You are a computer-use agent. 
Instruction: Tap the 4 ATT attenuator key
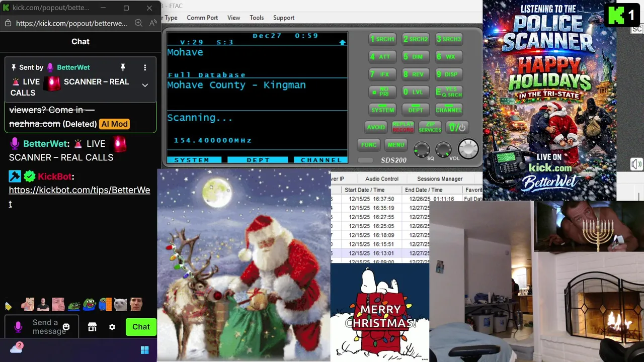coord(382,57)
